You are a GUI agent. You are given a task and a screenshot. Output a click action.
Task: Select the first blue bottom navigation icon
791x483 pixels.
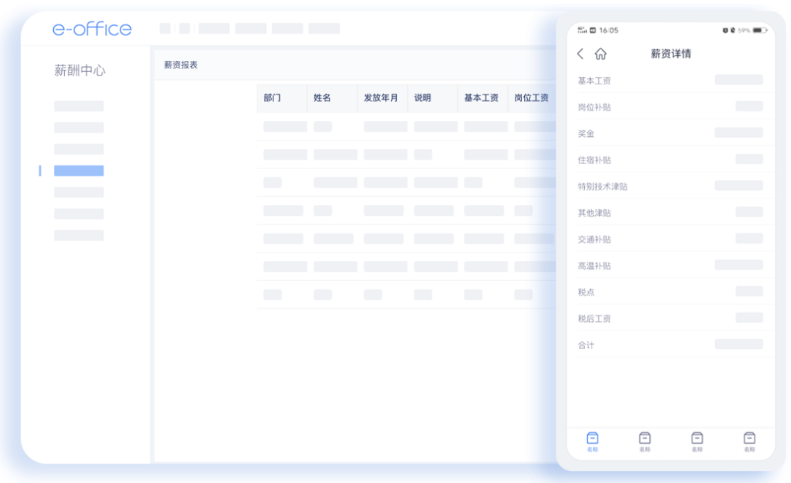click(x=593, y=440)
